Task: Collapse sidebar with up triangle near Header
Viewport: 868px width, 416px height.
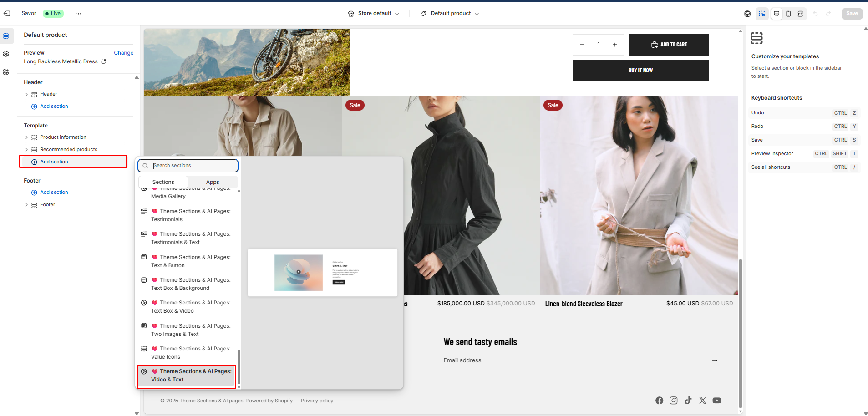Action: click(x=137, y=78)
